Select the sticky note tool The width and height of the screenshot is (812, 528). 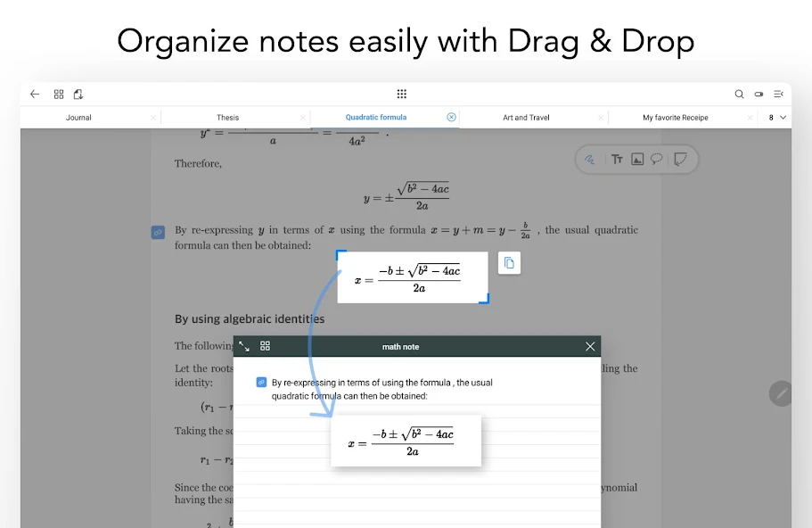[x=681, y=160]
